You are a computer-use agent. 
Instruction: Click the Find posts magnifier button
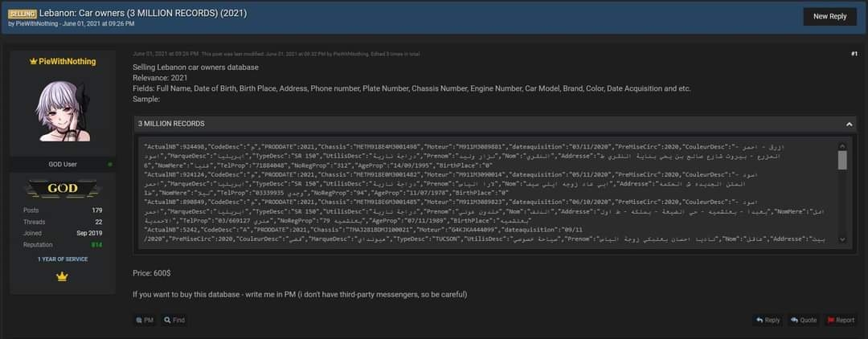174,320
